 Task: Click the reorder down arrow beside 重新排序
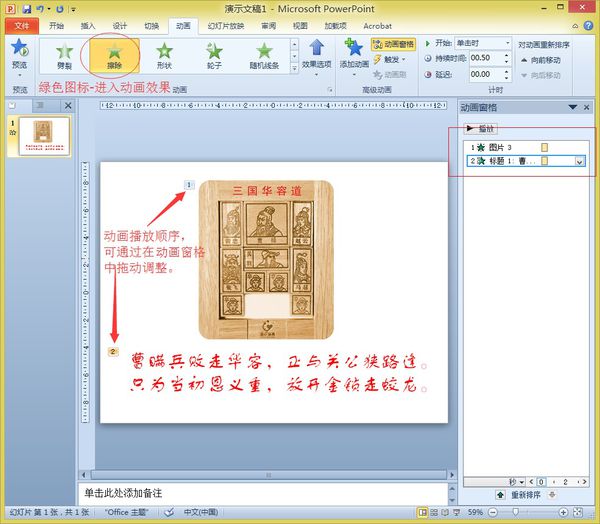point(551,495)
